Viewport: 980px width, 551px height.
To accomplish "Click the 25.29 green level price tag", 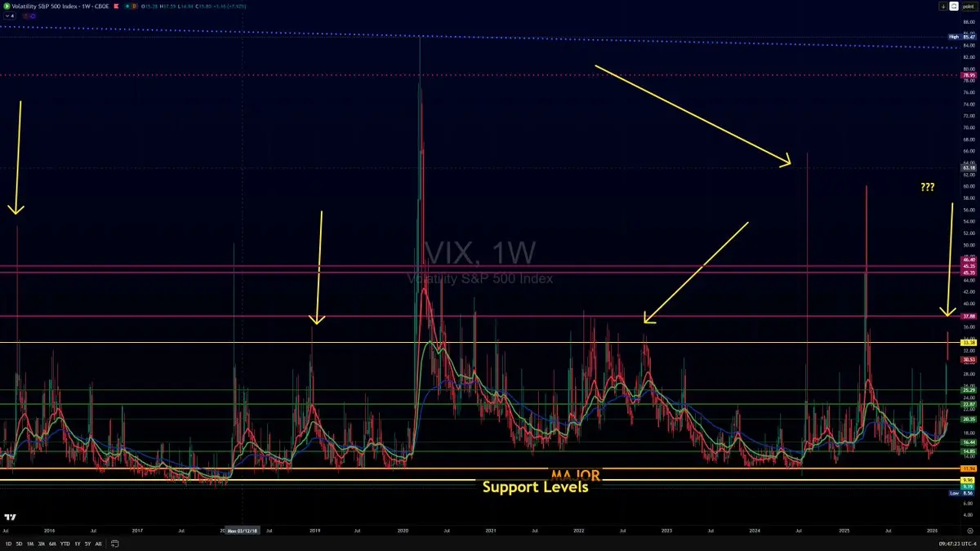I will (969, 389).
